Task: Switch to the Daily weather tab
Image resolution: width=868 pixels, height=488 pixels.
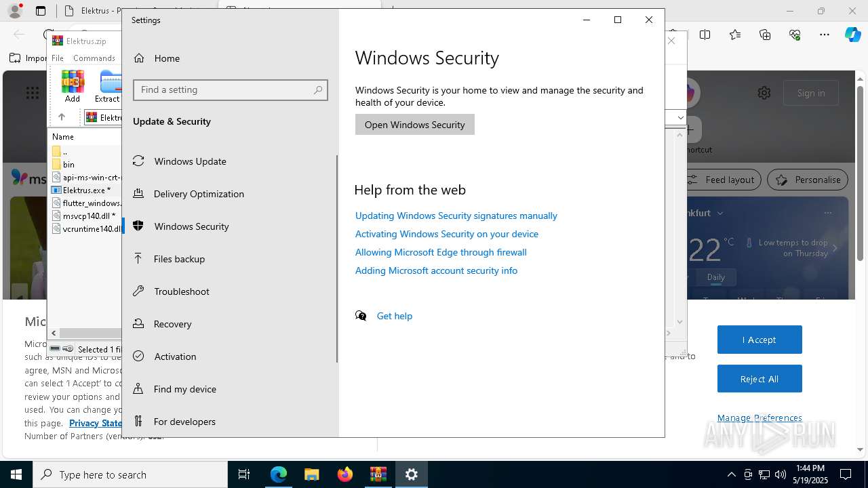Action: tap(716, 277)
